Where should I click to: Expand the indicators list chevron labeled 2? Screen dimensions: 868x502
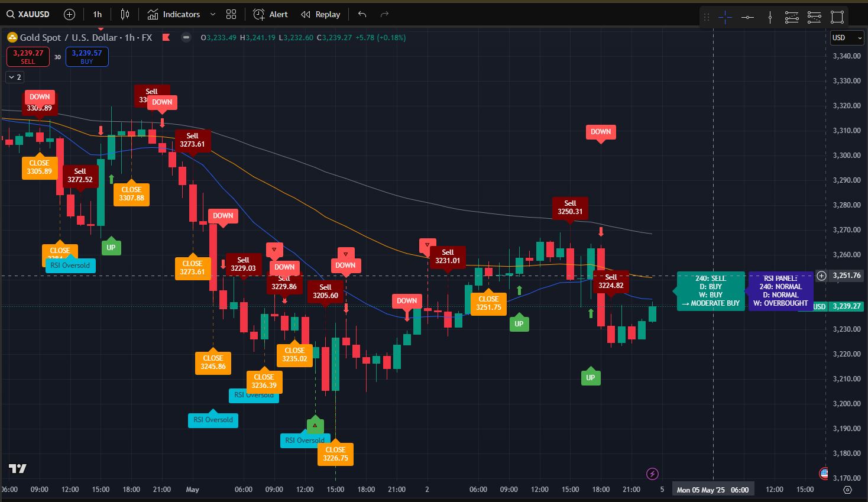(14, 77)
